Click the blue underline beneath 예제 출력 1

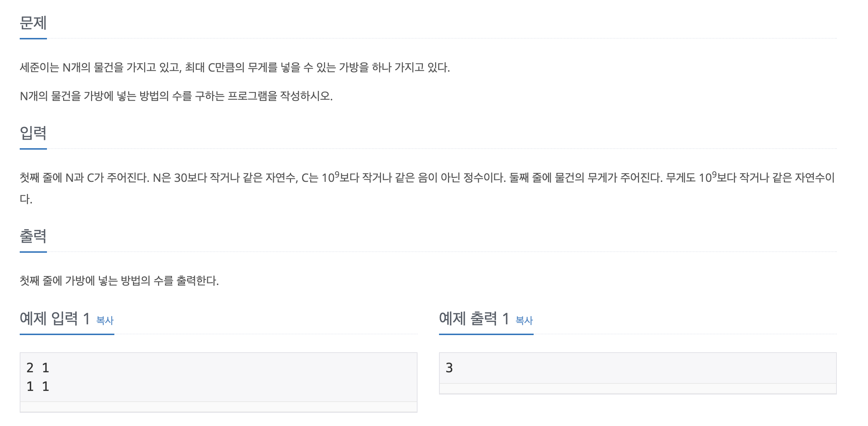(x=486, y=334)
